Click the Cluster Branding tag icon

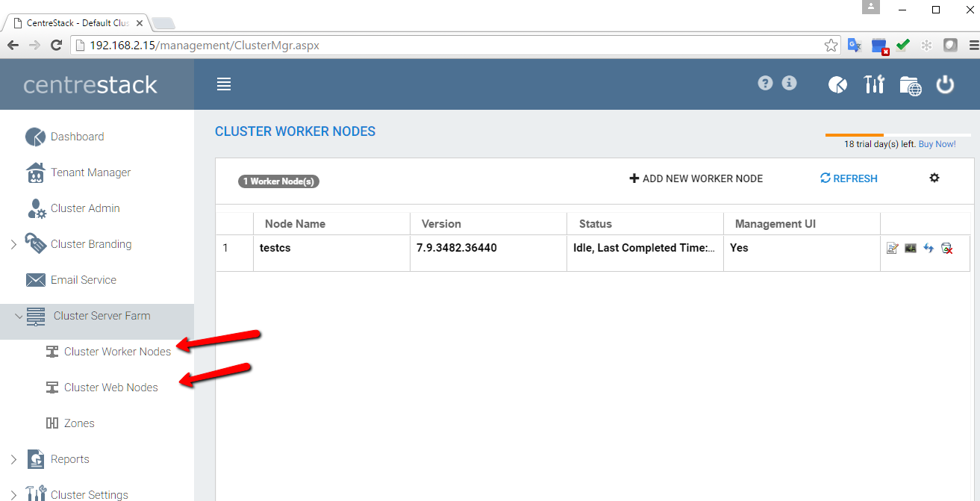[35, 244]
